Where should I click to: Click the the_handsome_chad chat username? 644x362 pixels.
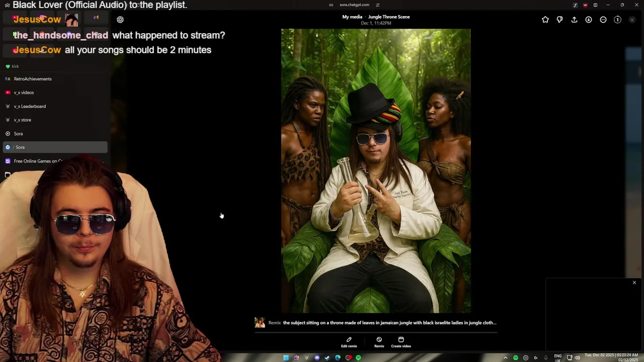coord(60,35)
